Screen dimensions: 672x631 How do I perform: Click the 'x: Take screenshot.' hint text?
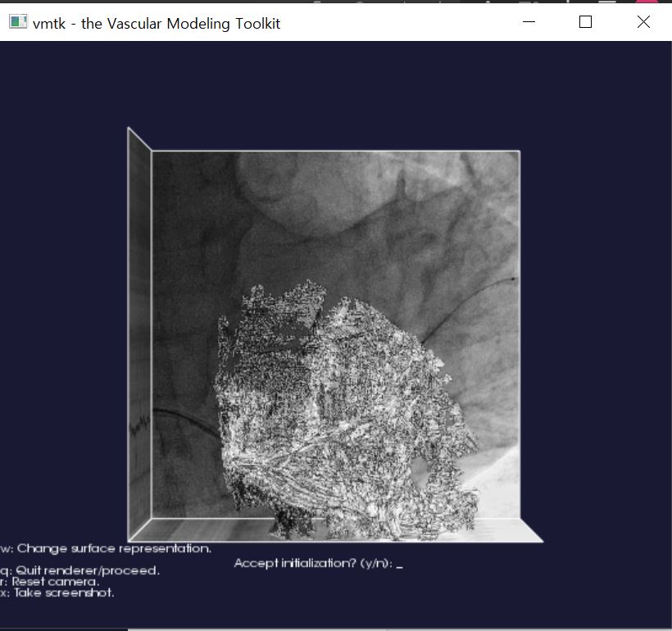click(x=57, y=592)
